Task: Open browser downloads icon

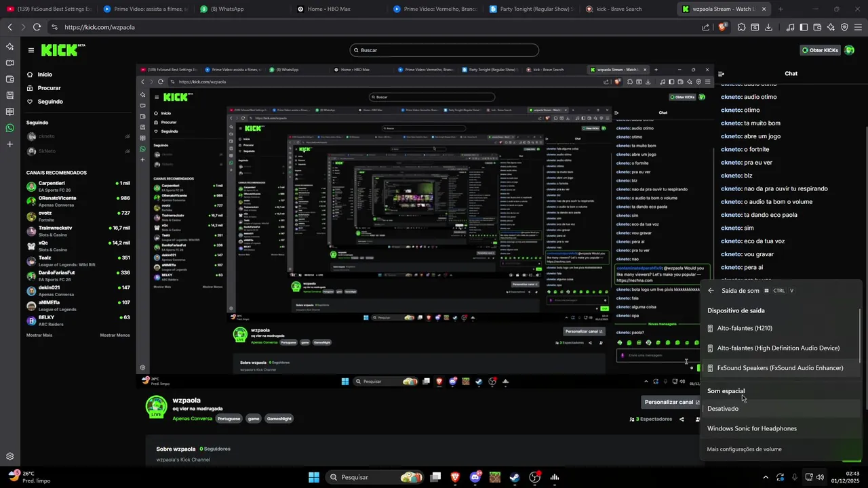Action: click(768, 27)
